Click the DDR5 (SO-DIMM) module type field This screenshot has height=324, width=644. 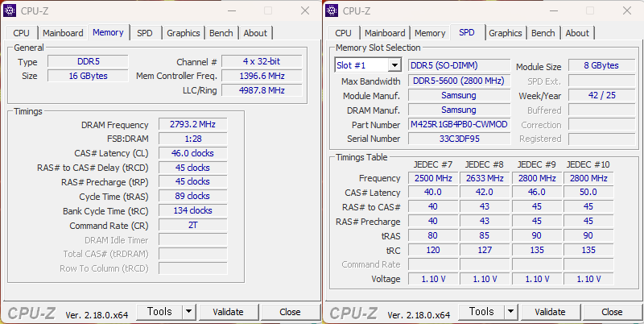click(x=459, y=65)
